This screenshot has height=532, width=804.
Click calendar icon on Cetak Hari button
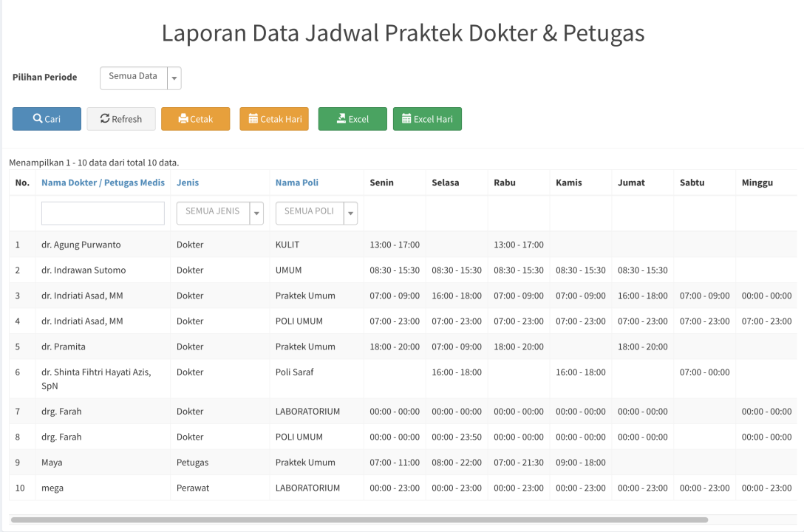(253, 119)
